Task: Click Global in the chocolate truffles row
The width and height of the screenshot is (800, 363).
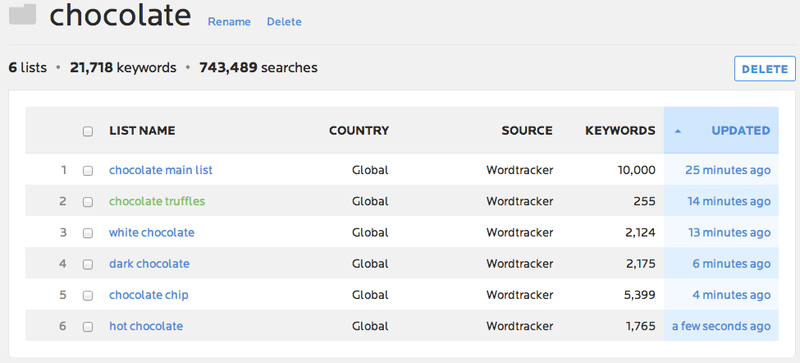Action: 370,201
